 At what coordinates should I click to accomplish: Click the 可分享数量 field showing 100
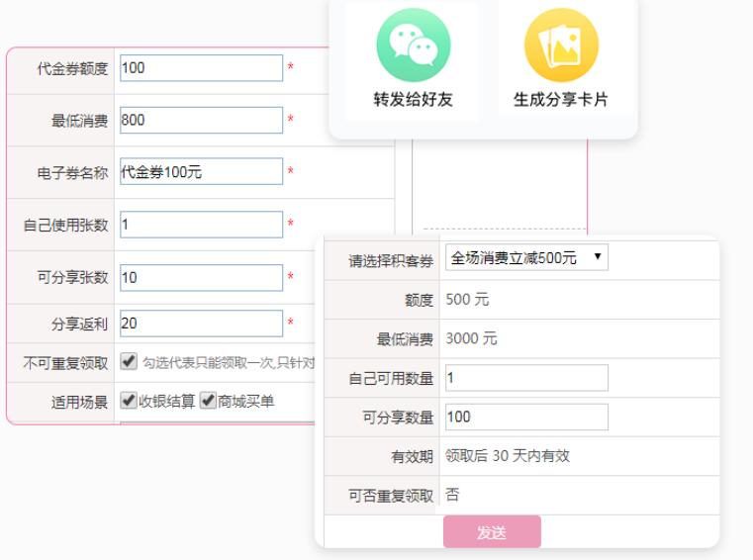pyautogui.click(x=526, y=418)
